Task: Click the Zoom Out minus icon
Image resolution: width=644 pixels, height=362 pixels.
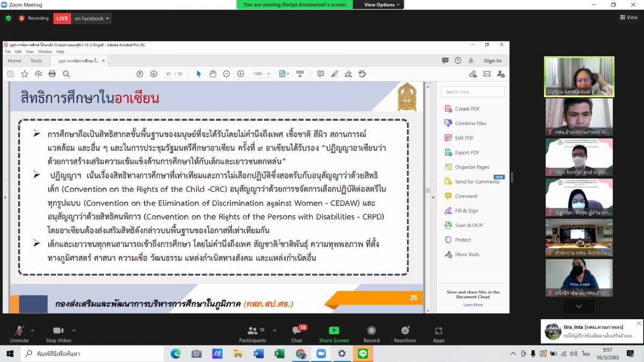Action: (226, 74)
